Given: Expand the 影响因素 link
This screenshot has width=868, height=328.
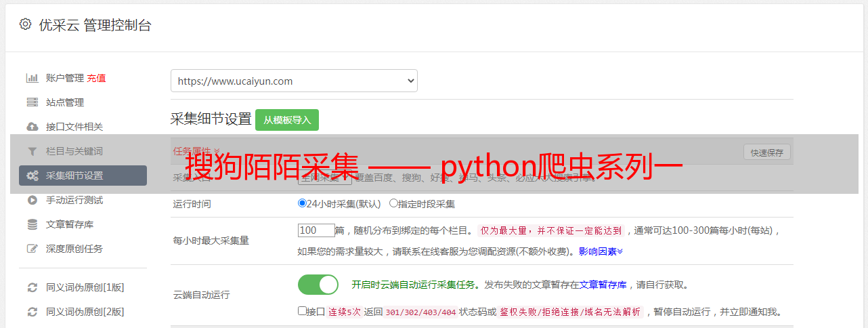Looking at the screenshot, I should tap(601, 251).
